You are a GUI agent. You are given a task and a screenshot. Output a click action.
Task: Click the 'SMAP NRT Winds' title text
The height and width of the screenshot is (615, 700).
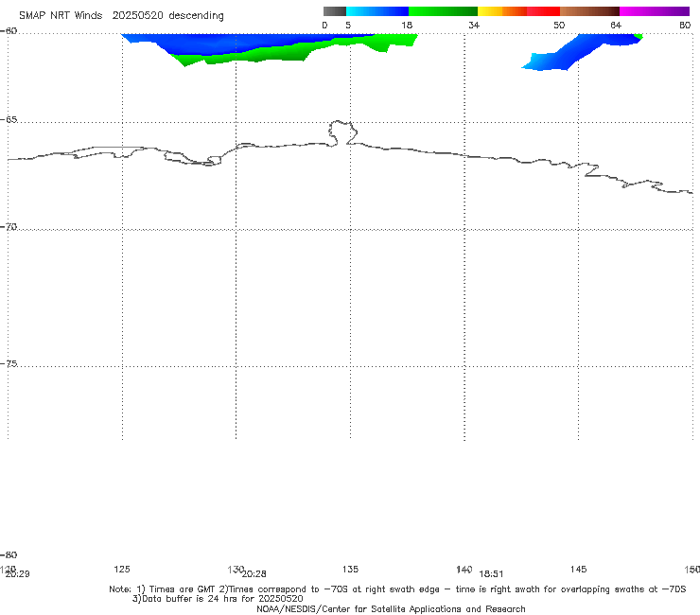pyautogui.click(x=61, y=15)
